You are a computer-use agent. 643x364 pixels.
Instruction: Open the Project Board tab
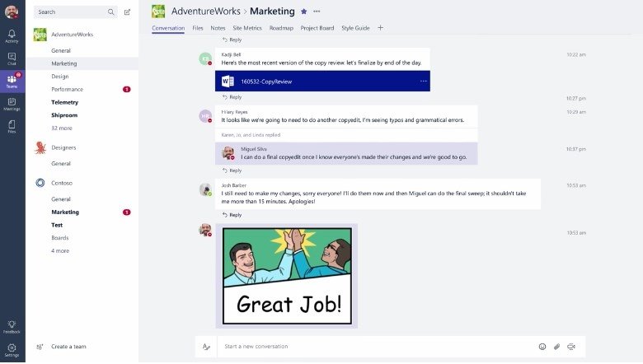coord(317,28)
